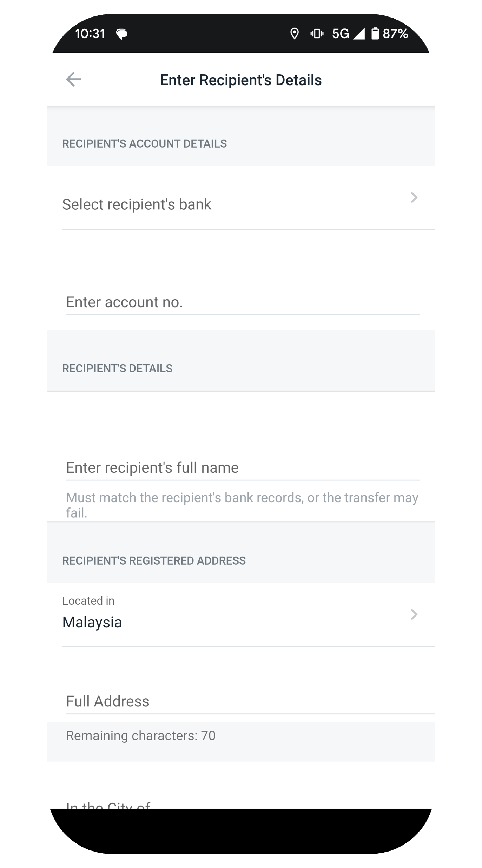
Task: Tap the chat bubble notification icon
Action: tap(122, 34)
